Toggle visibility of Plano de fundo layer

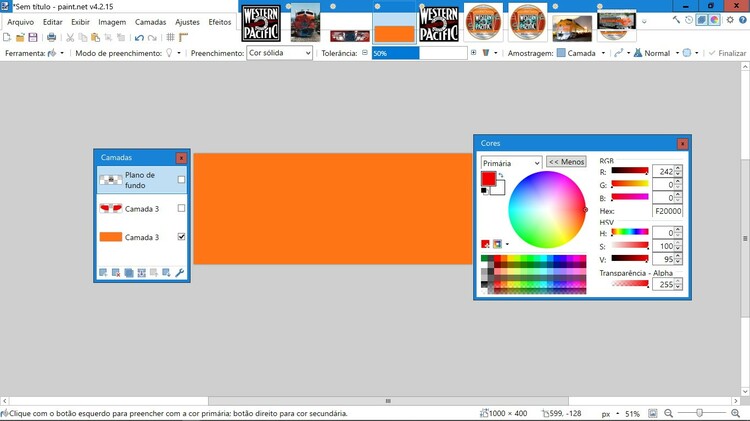[181, 180]
